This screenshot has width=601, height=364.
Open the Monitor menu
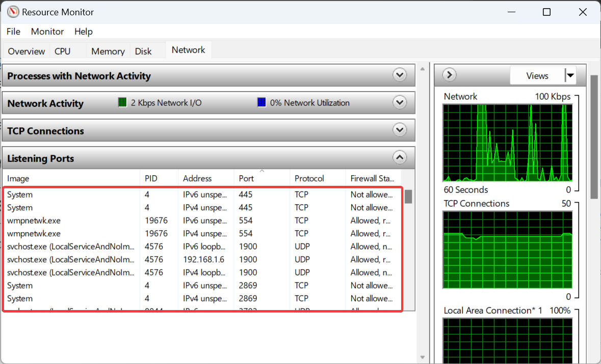(47, 32)
